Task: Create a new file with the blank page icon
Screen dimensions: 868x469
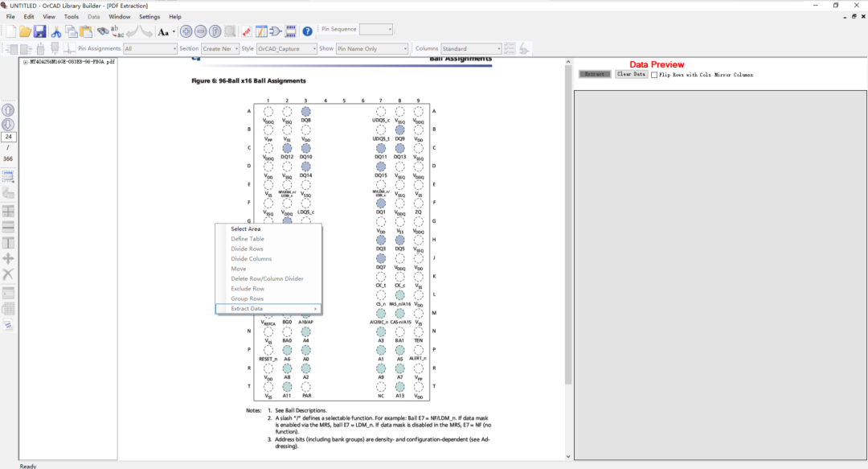Action: pos(10,31)
